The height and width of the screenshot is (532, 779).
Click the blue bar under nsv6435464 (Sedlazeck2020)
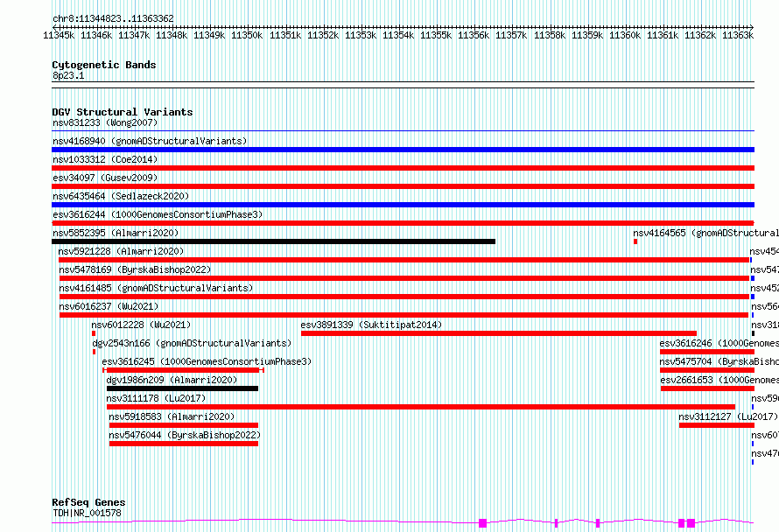[x=403, y=205]
